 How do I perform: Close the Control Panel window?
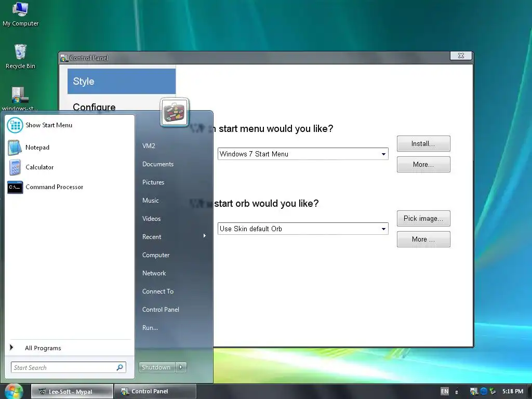coord(461,56)
